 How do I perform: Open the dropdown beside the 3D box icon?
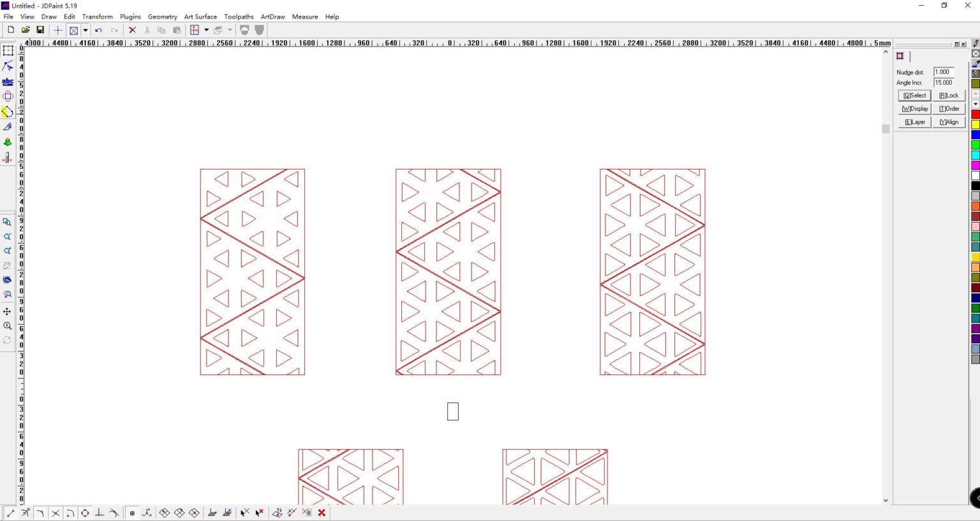click(230, 30)
